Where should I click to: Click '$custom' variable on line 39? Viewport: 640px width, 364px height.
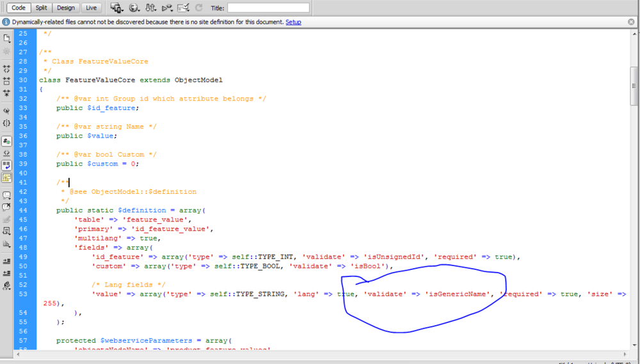[102, 164]
